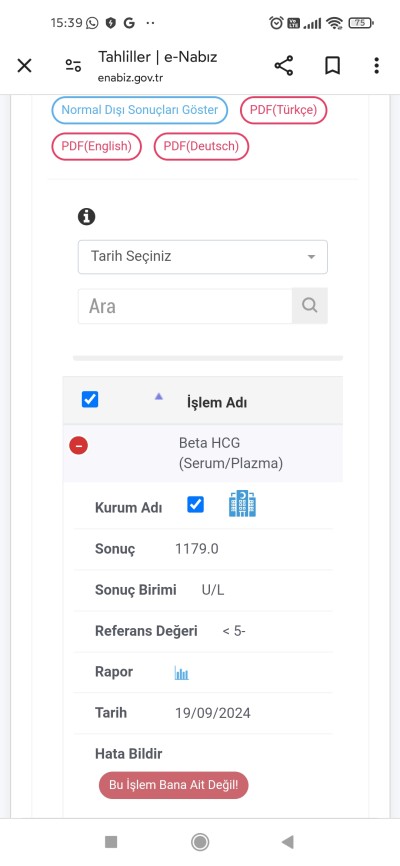Toggle the select-all checkbox in table header

90,399
